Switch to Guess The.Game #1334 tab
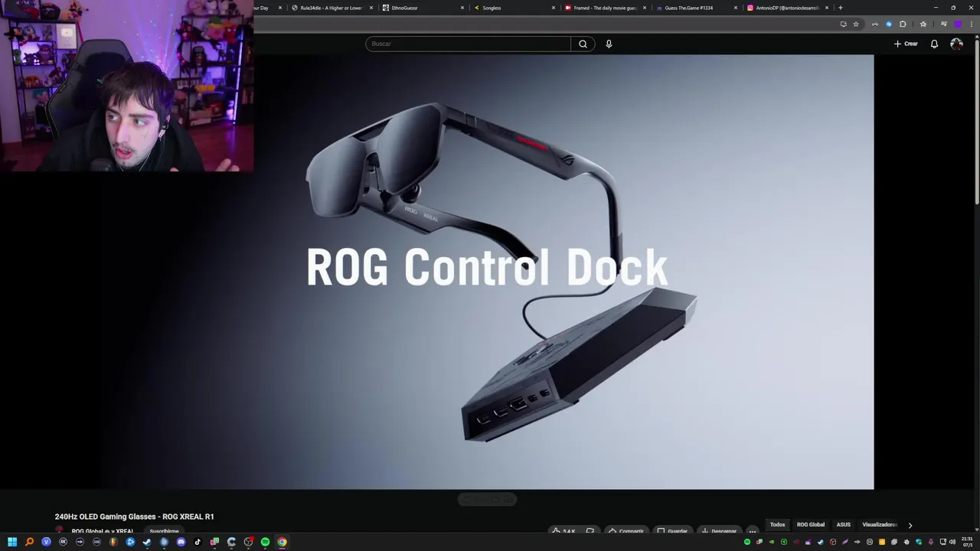This screenshot has height=551, width=980. (x=696, y=8)
